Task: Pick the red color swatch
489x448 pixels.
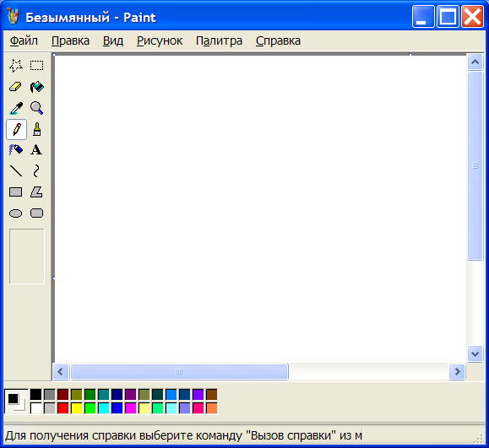Action: 63,408
